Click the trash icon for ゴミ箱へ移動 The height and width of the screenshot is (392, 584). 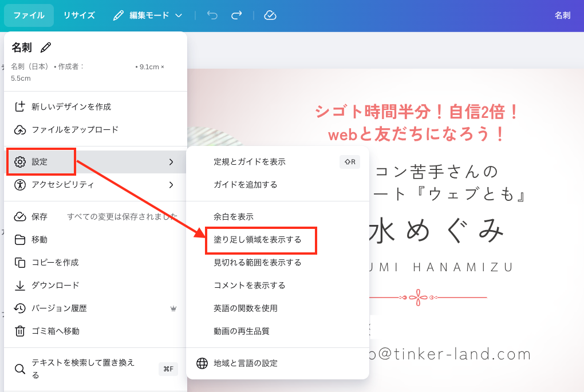tap(20, 331)
